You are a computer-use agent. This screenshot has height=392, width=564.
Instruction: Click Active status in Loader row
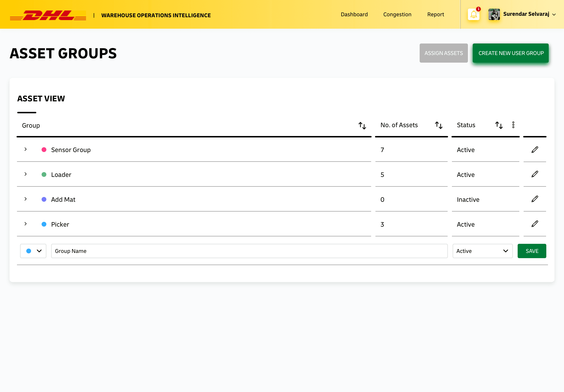click(x=466, y=175)
